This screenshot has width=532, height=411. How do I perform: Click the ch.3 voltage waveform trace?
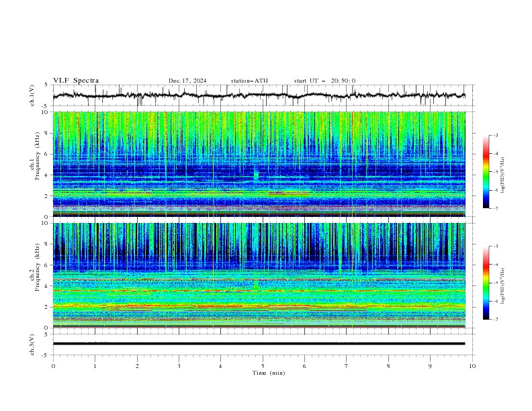click(x=259, y=344)
